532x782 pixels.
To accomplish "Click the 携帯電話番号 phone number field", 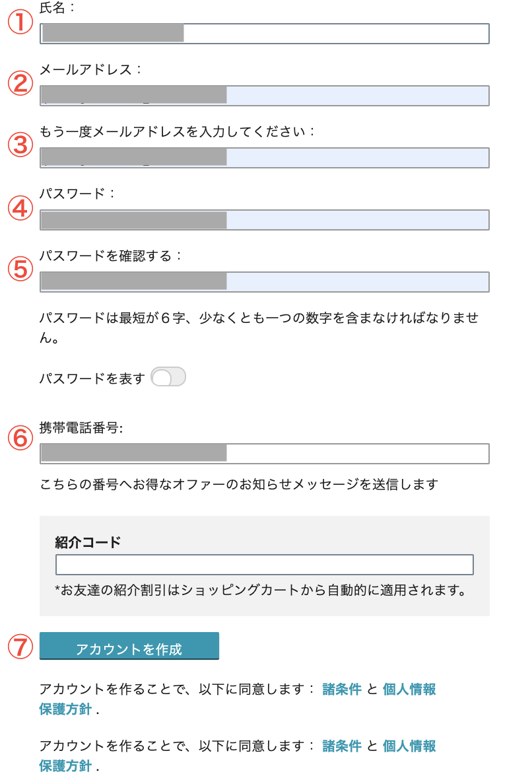I will tap(264, 453).
